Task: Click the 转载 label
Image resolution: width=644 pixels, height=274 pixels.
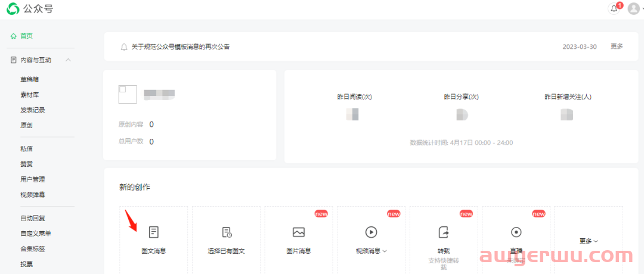Action: click(x=444, y=251)
